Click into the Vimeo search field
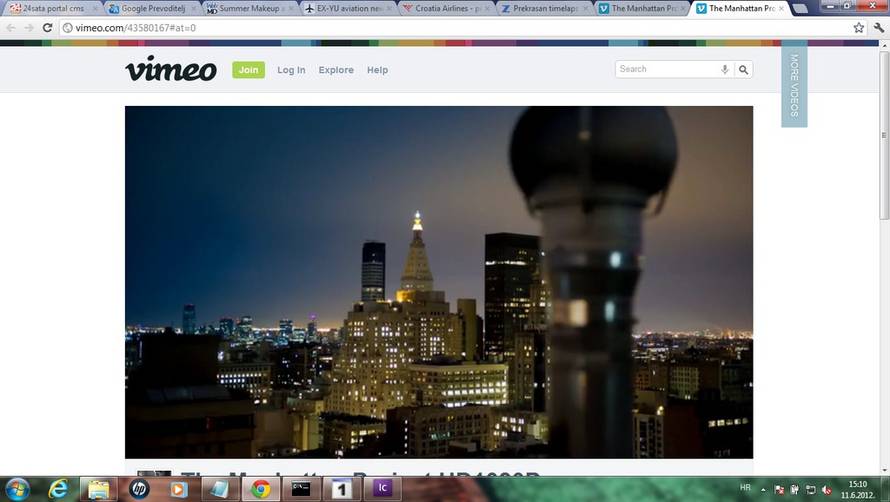This screenshot has height=502, width=890. click(x=667, y=69)
